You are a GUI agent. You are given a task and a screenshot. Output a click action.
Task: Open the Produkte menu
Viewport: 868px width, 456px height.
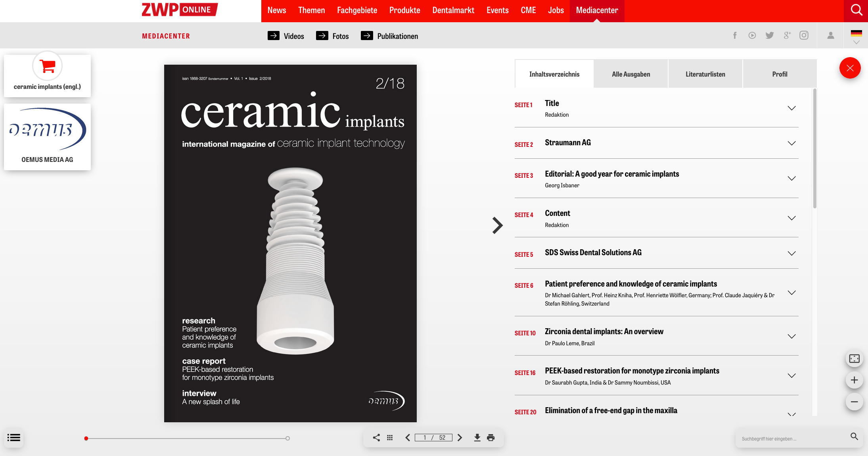404,10
